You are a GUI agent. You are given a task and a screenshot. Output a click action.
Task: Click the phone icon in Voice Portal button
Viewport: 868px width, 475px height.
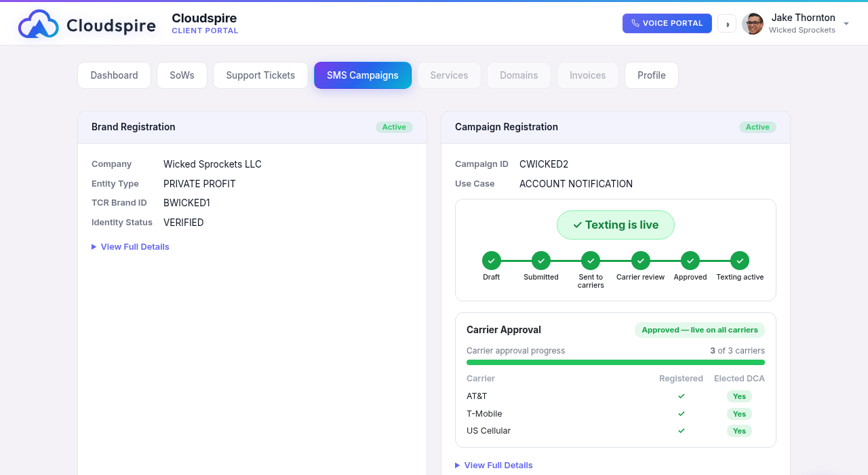coord(635,23)
